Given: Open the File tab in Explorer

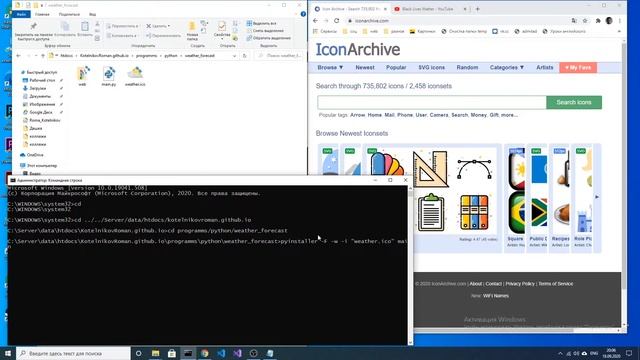Looking at the screenshot, I should click(21, 14).
